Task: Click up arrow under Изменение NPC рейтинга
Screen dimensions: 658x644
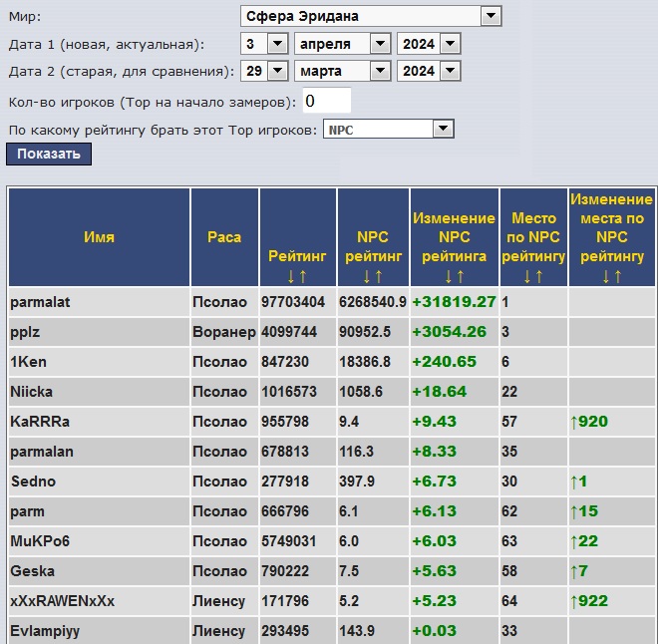Action: tap(460, 276)
